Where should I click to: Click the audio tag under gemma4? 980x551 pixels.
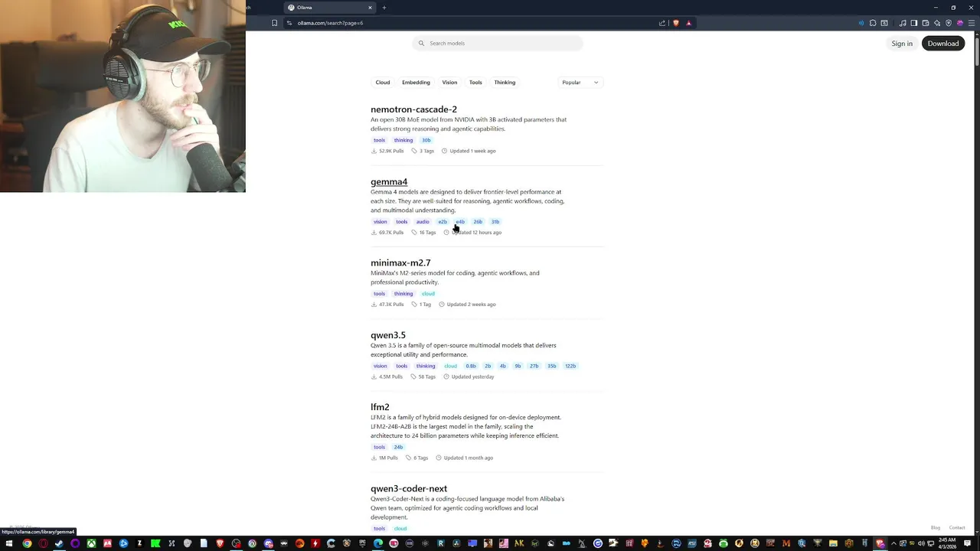pyautogui.click(x=423, y=222)
